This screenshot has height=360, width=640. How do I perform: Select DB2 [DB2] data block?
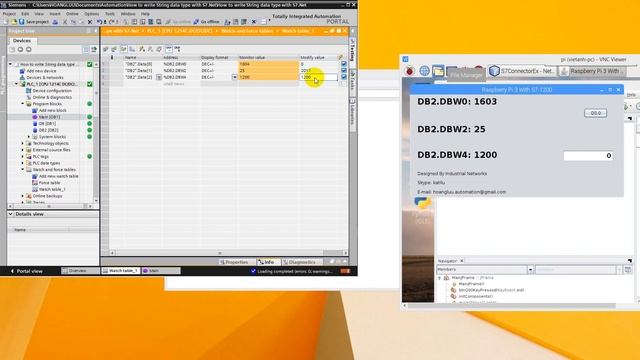tap(48, 130)
